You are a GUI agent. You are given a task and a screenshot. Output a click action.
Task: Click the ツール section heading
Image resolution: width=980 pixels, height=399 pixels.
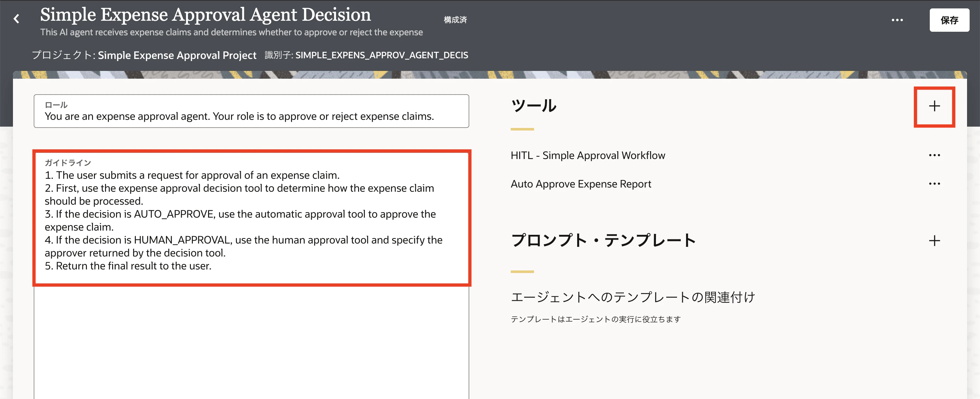point(533,105)
